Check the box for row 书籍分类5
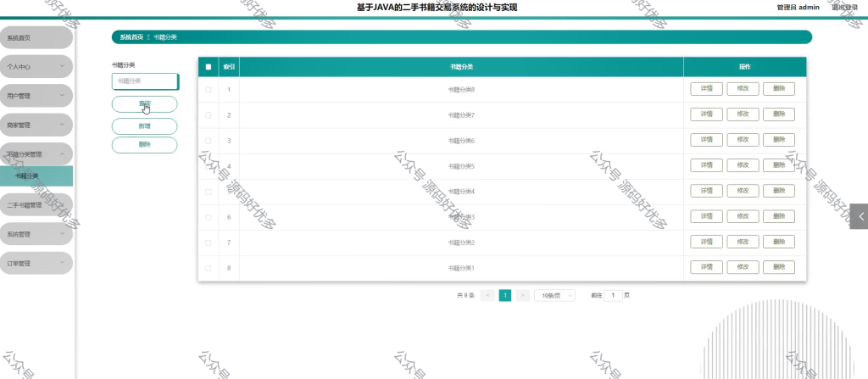 209,166
